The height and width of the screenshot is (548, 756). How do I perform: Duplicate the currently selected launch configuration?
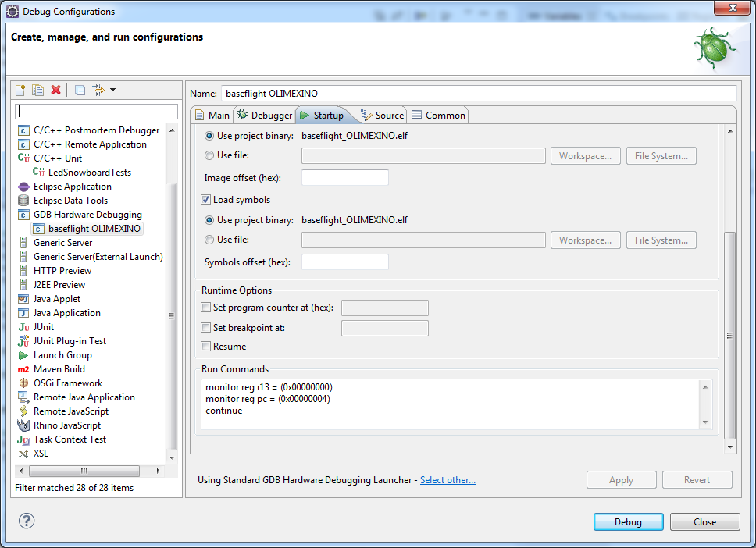coord(37,90)
